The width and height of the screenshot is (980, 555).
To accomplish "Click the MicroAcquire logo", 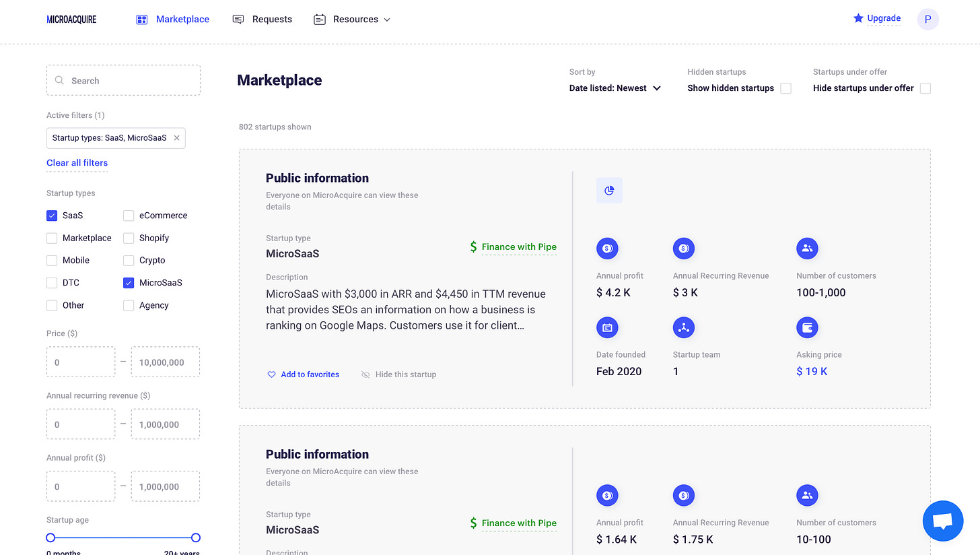I will tap(71, 20).
